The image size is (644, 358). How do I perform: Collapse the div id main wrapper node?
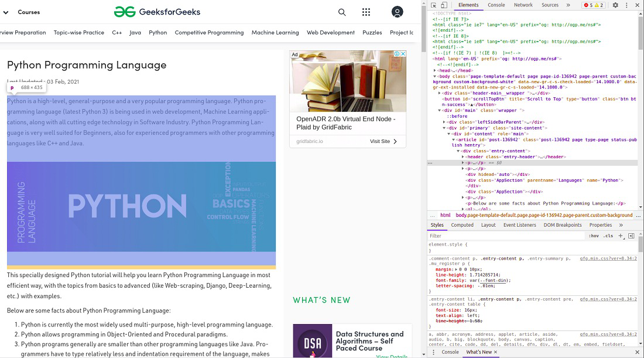pos(440,111)
